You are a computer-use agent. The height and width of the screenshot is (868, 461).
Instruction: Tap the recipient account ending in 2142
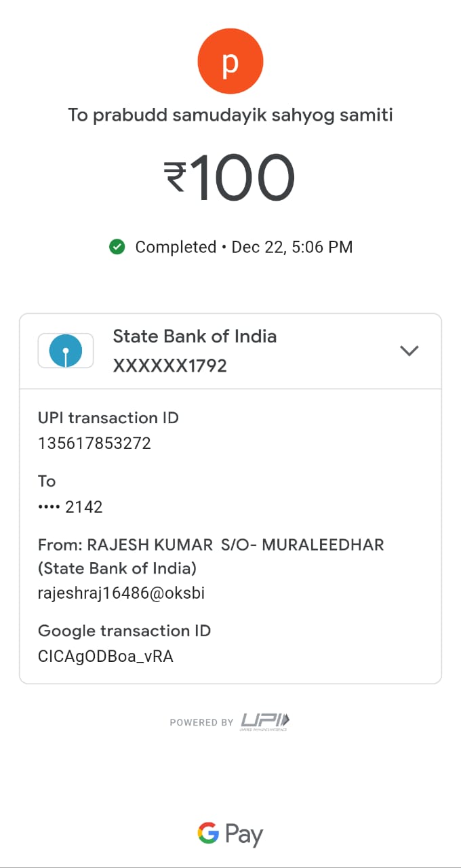(x=71, y=507)
